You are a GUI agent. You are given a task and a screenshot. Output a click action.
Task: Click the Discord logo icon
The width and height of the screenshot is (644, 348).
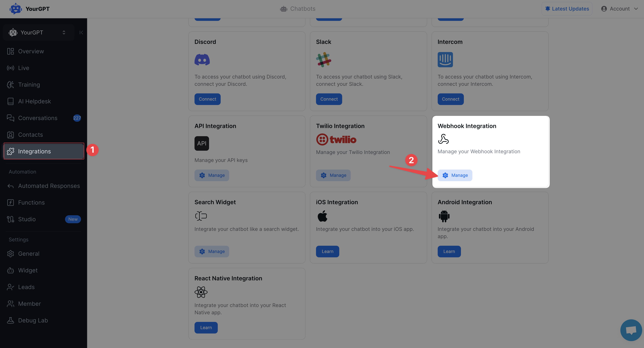tap(202, 59)
